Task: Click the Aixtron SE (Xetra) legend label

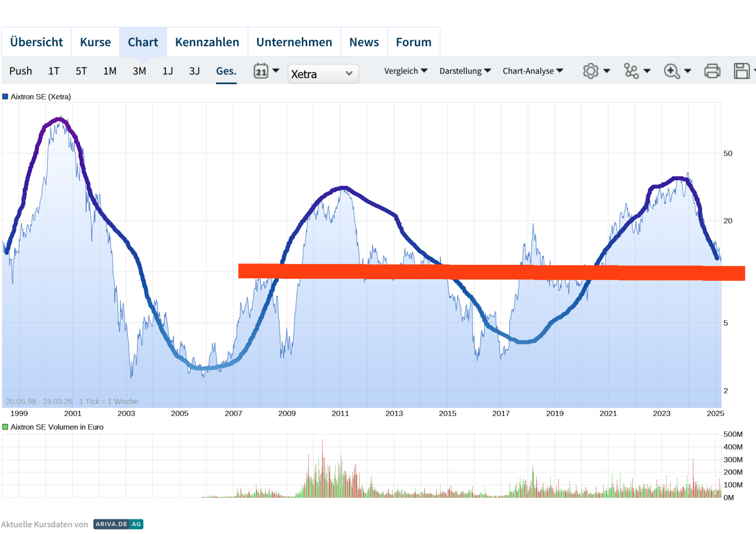Action: click(x=41, y=97)
